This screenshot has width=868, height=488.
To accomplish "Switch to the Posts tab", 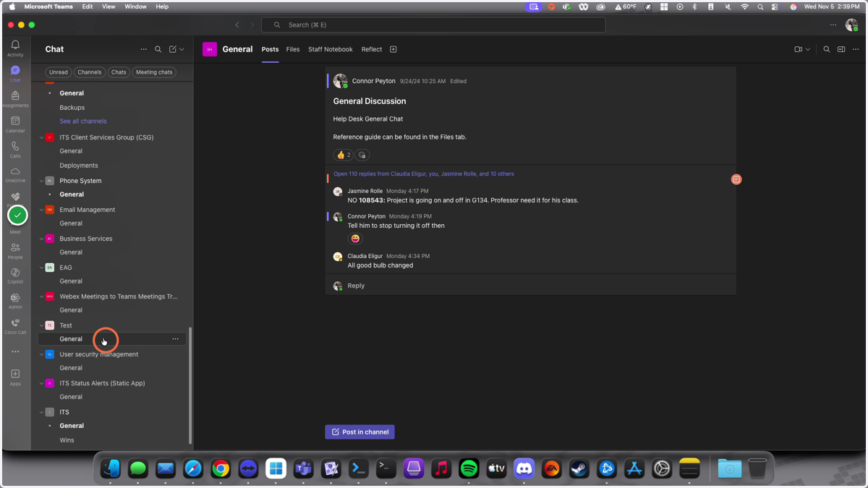I will [x=270, y=49].
